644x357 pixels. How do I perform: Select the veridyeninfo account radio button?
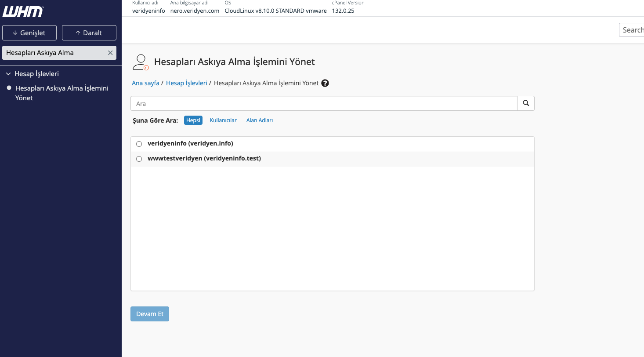tap(139, 144)
